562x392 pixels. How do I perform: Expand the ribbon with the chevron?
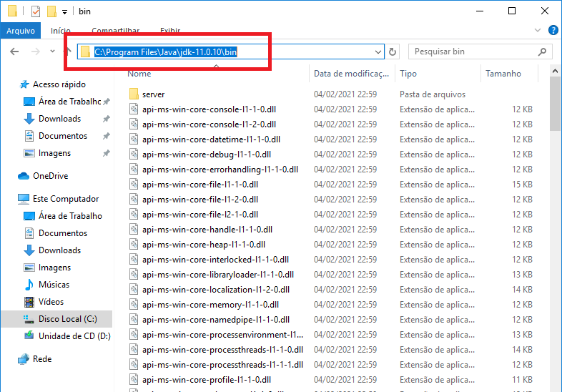(x=537, y=30)
